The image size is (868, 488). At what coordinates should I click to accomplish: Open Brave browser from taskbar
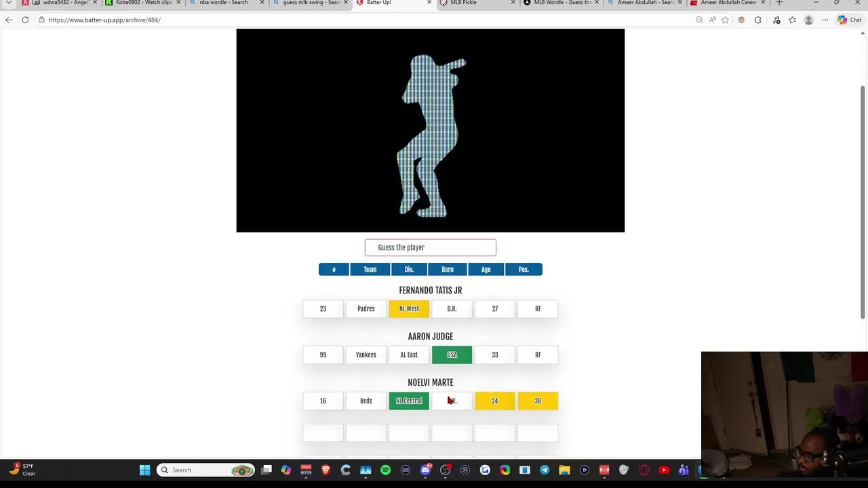[x=325, y=470]
